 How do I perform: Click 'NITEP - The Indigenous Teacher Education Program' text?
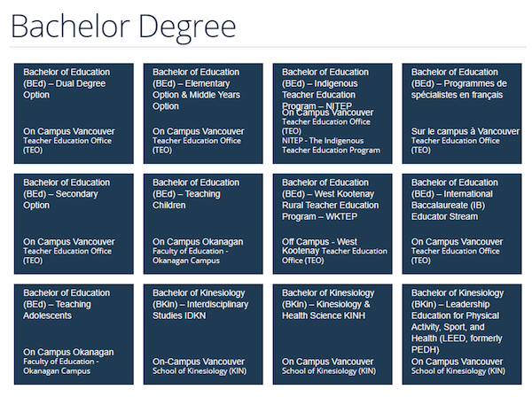331,145
